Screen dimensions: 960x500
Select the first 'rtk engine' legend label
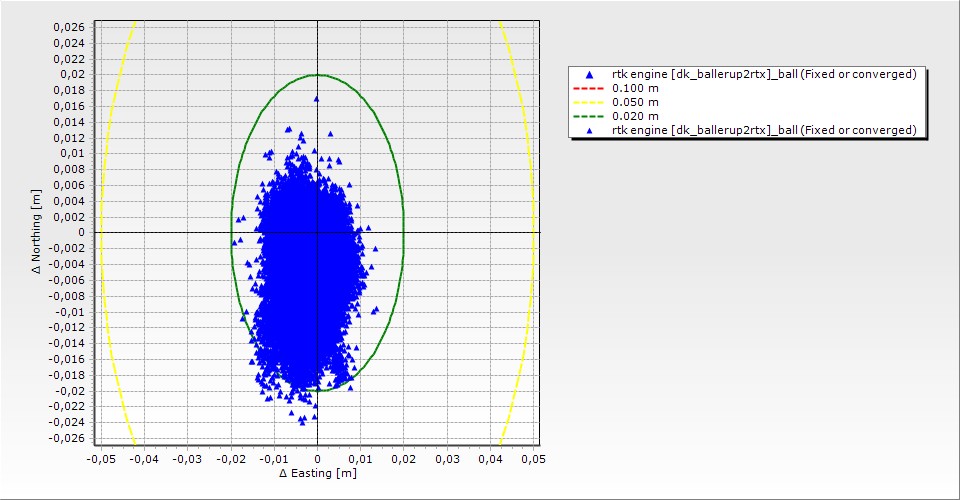point(764,74)
